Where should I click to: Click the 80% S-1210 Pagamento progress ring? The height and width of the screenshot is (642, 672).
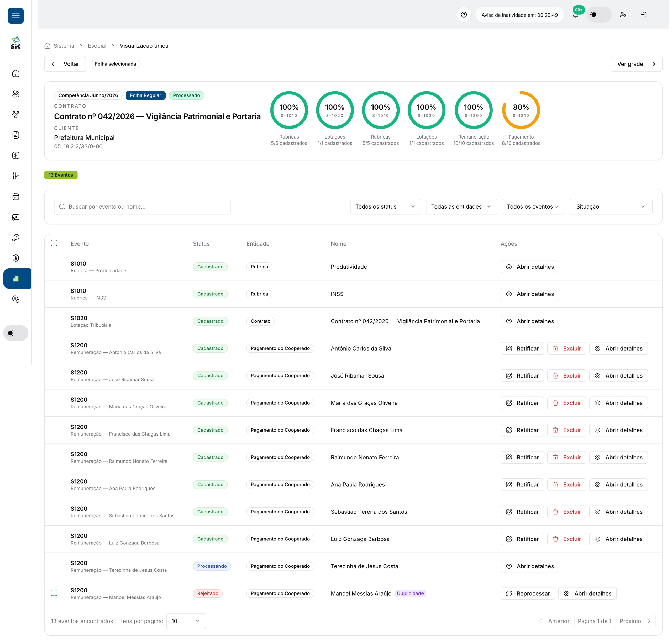click(521, 110)
